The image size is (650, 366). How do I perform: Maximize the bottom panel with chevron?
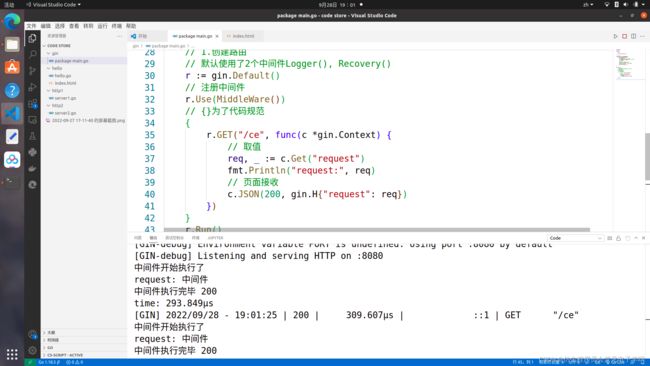[636, 238]
